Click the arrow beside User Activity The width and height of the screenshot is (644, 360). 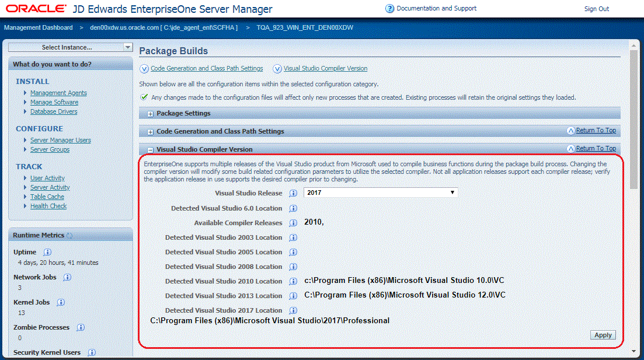pos(26,178)
